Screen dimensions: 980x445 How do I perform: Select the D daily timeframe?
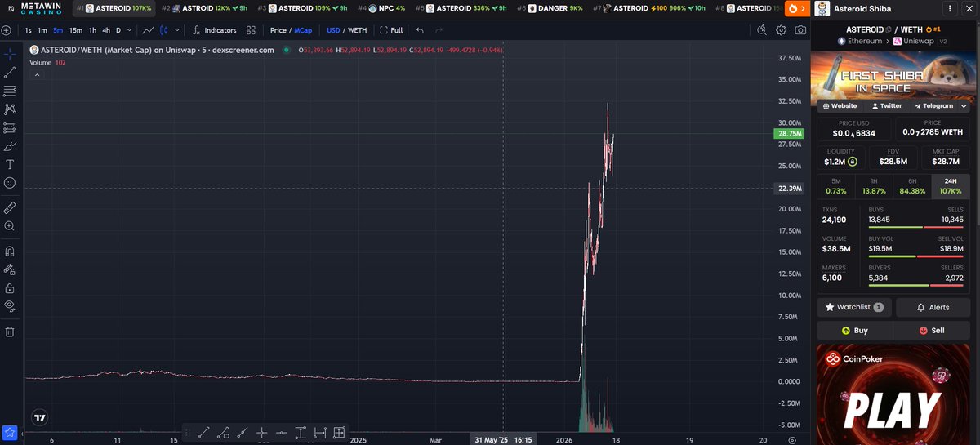tap(118, 30)
